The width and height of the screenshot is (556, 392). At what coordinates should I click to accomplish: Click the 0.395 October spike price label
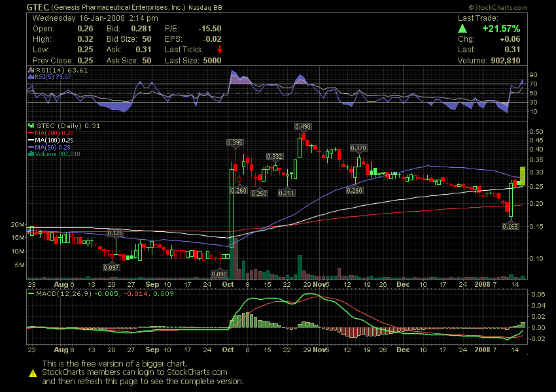234,142
